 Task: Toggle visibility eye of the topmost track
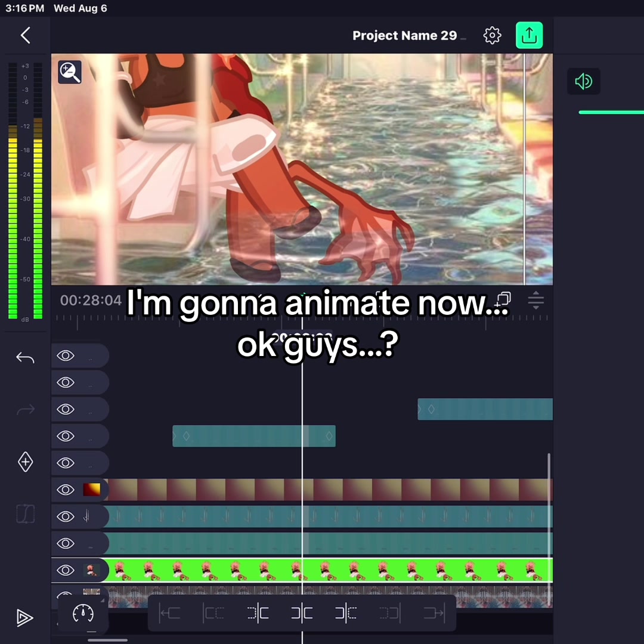coord(66,355)
